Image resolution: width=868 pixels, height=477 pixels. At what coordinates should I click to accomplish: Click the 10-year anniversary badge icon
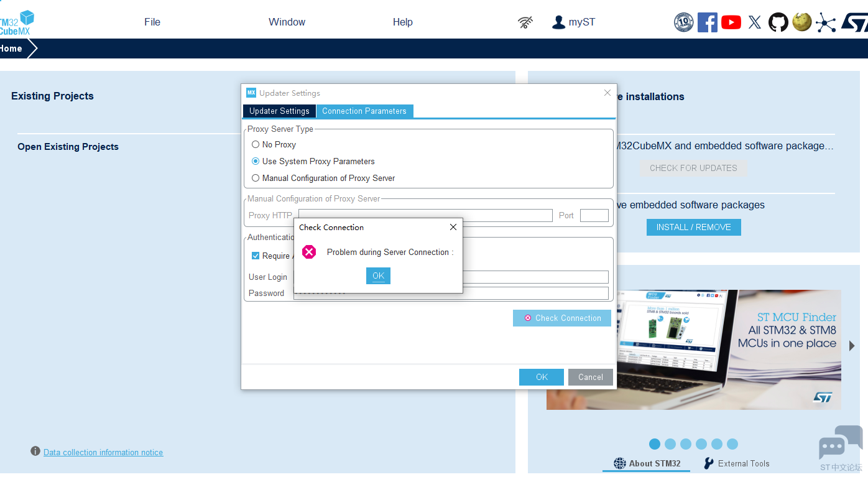coord(683,22)
